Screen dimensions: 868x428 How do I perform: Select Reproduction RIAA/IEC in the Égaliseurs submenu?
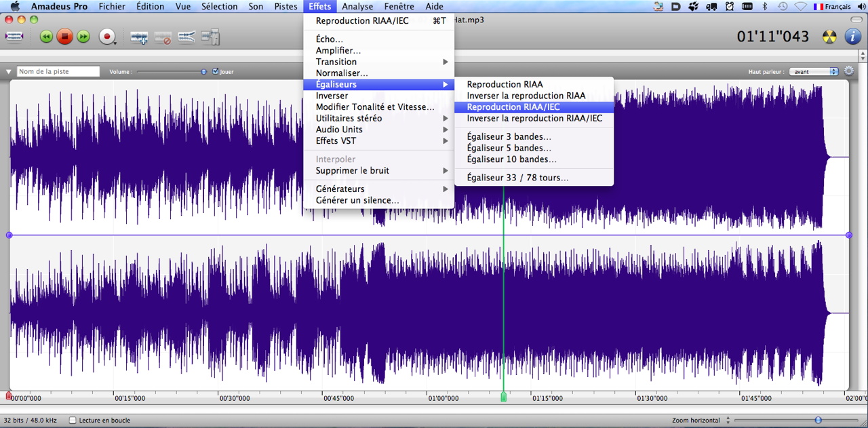pyautogui.click(x=534, y=107)
